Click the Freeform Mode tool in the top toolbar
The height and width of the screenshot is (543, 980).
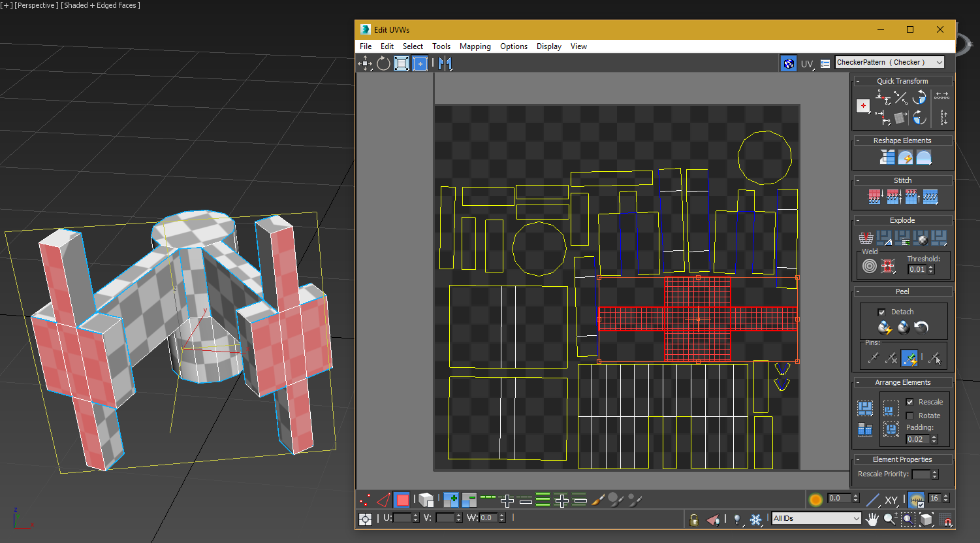point(420,63)
